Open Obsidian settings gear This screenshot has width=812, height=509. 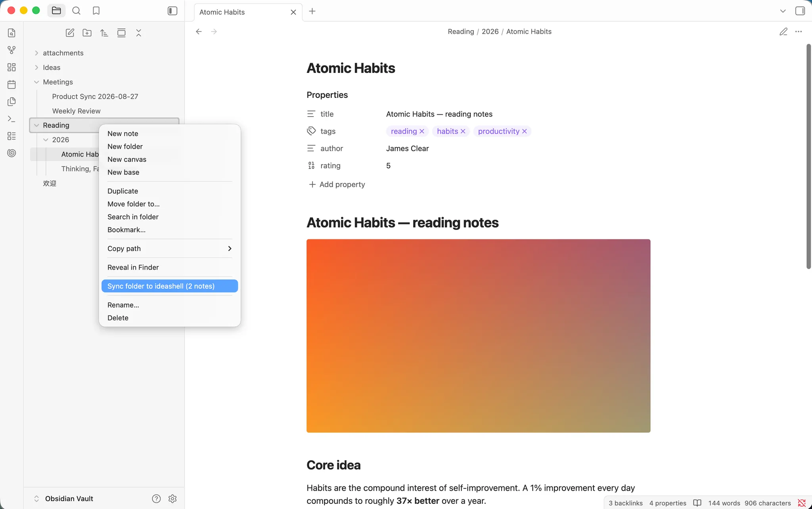(x=172, y=499)
